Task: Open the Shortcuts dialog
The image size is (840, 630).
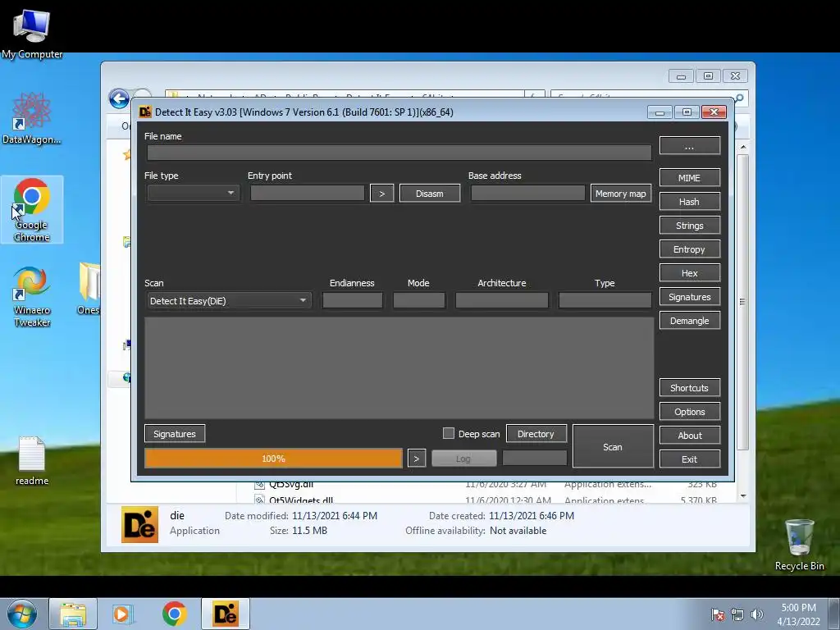Action: tap(689, 388)
